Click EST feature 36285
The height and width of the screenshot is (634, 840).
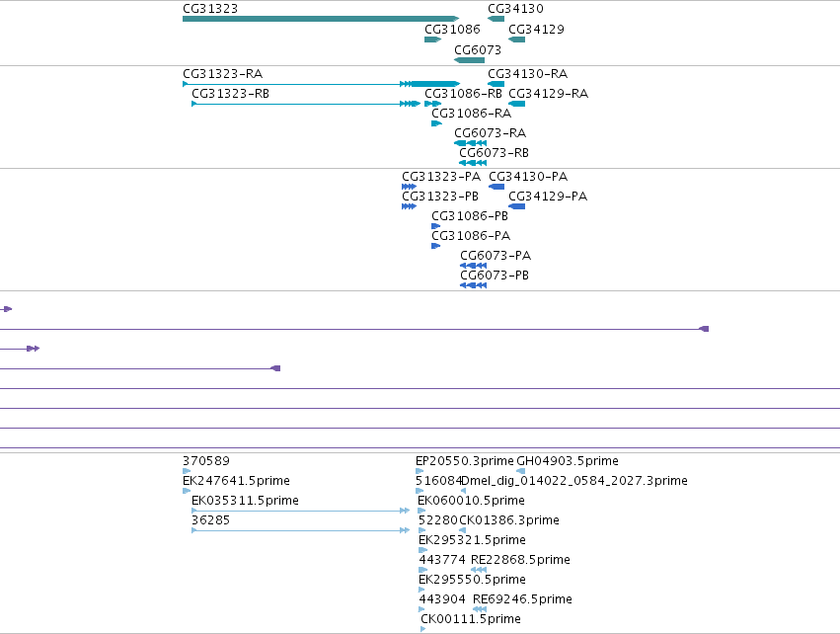(x=210, y=520)
